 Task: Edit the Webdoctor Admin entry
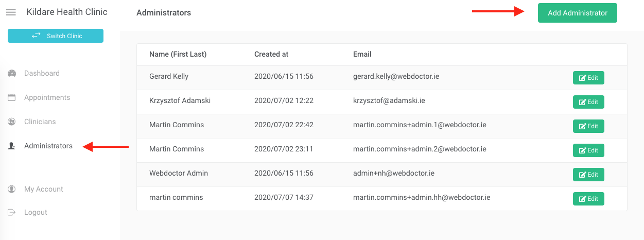588,175
